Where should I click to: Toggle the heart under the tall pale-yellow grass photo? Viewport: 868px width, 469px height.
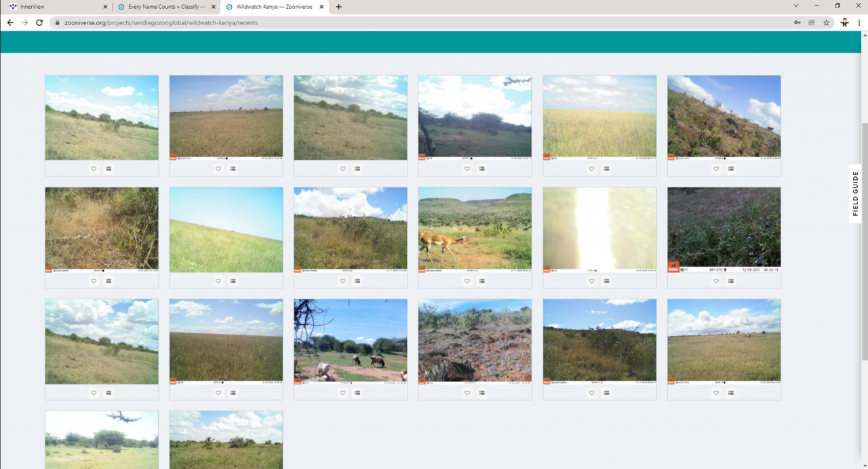[x=591, y=169]
